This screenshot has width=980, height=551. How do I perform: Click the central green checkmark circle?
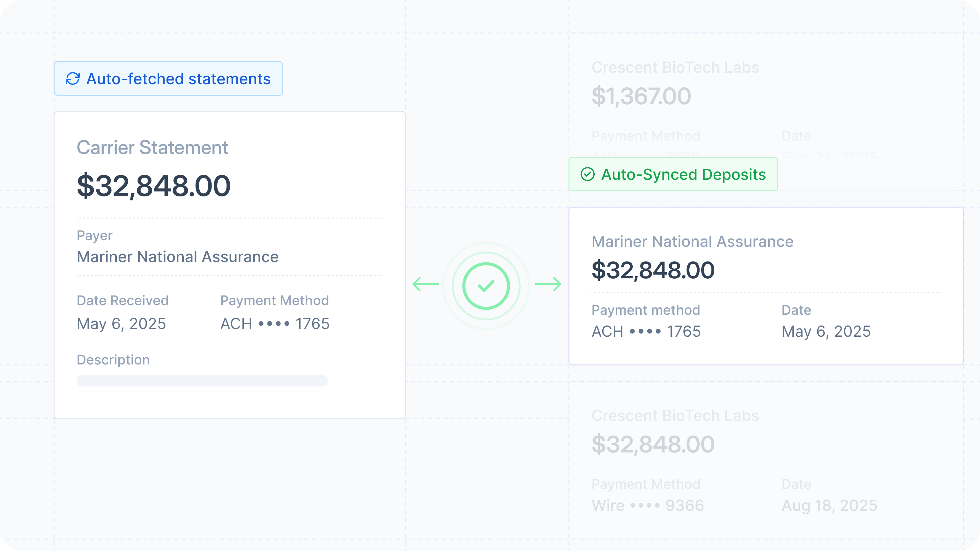tap(486, 286)
